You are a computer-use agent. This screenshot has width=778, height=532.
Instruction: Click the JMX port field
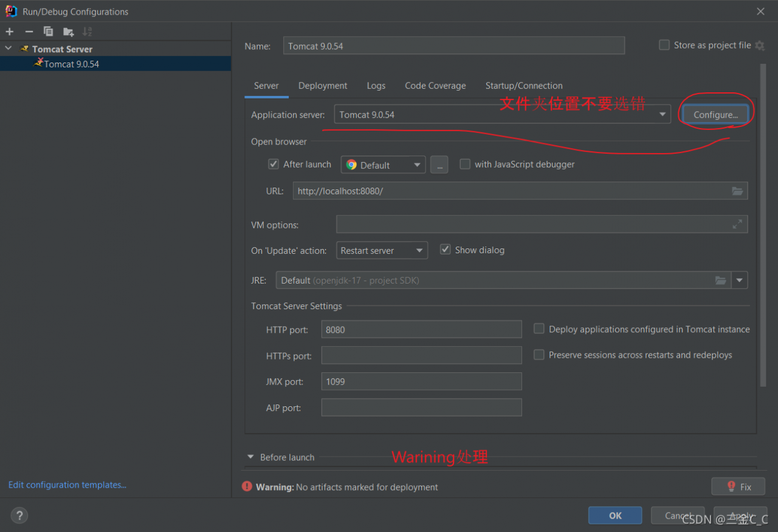tap(421, 381)
